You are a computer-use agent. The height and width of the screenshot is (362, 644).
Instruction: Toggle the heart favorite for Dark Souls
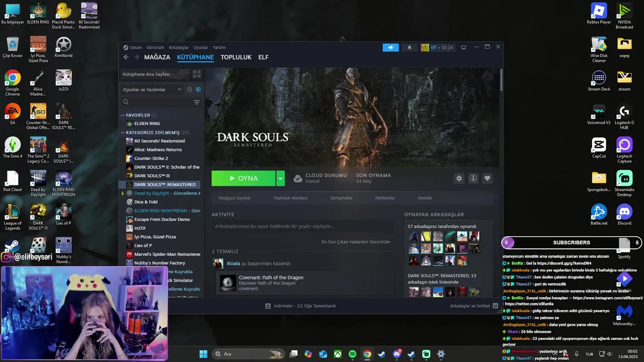click(487, 178)
